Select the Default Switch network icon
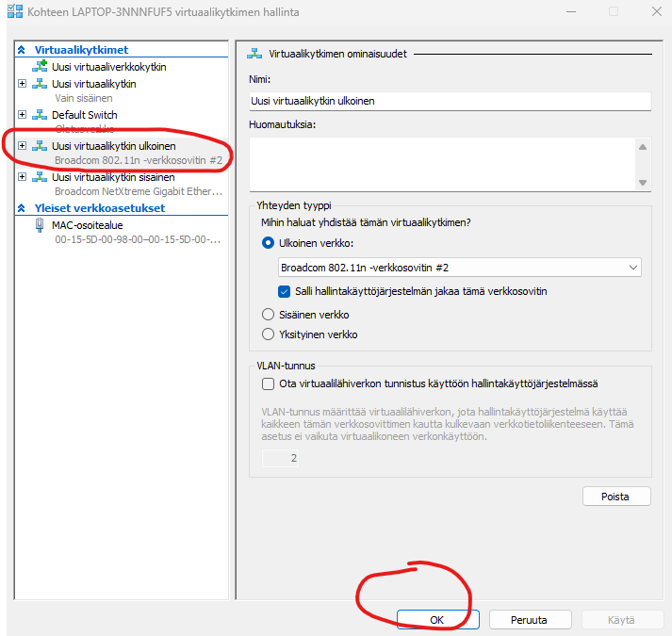This screenshot has width=672, height=636. click(x=40, y=115)
